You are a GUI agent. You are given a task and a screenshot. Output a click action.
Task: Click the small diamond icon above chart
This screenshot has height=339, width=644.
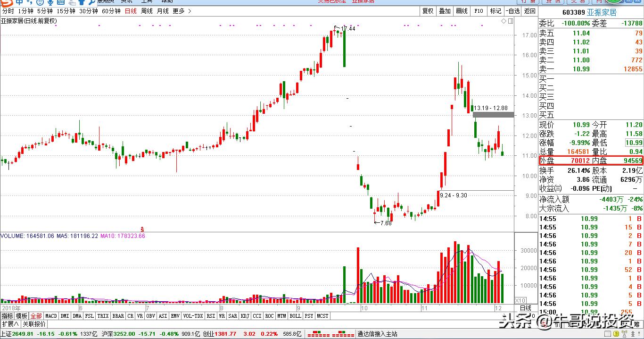[504, 21]
